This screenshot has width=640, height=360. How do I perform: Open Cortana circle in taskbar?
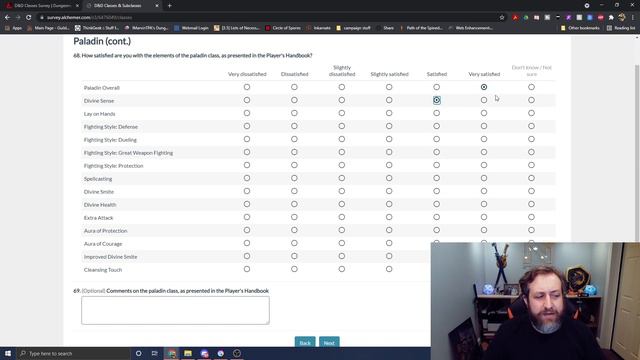point(138,353)
